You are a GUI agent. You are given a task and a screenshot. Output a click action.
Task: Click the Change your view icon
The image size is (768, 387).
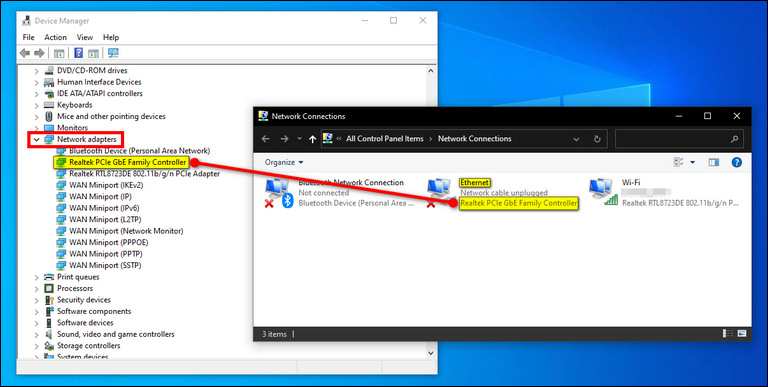[x=679, y=162]
